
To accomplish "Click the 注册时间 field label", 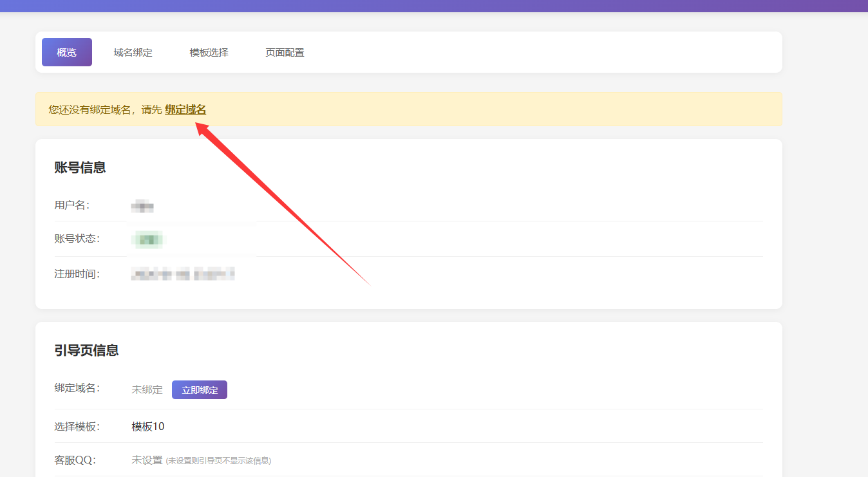I will point(77,274).
